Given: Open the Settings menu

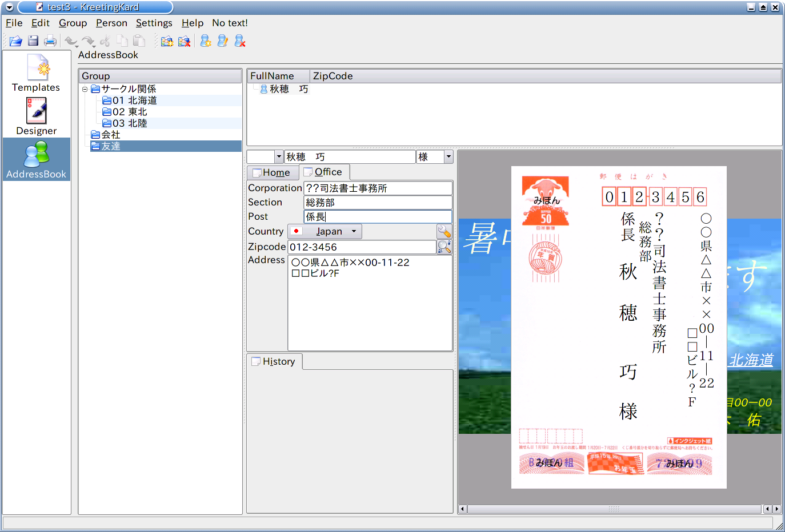Looking at the screenshot, I should [154, 23].
